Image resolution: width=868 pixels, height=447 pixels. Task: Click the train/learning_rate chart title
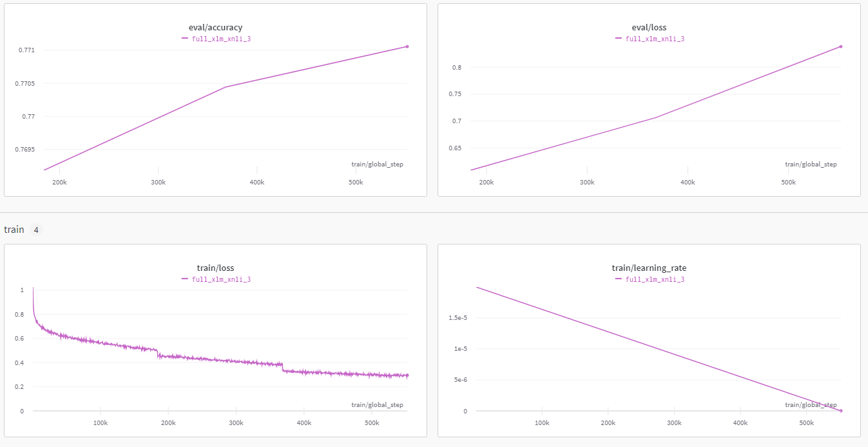[x=649, y=268]
